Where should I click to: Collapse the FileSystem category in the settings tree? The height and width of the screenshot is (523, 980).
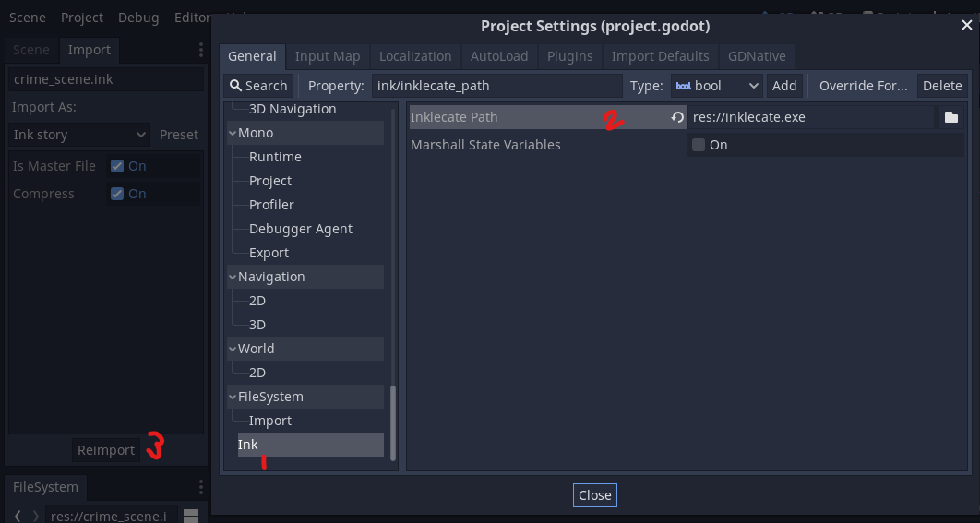click(x=233, y=397)
